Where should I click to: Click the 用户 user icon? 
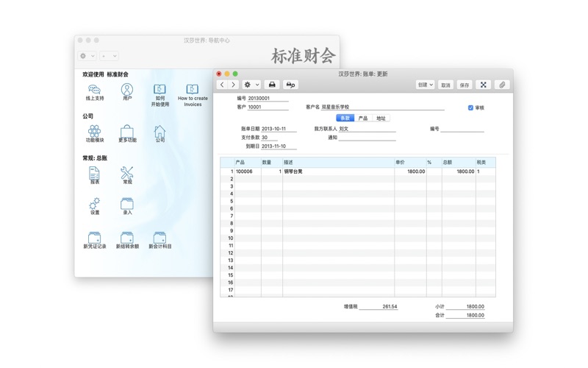[127, 91]
